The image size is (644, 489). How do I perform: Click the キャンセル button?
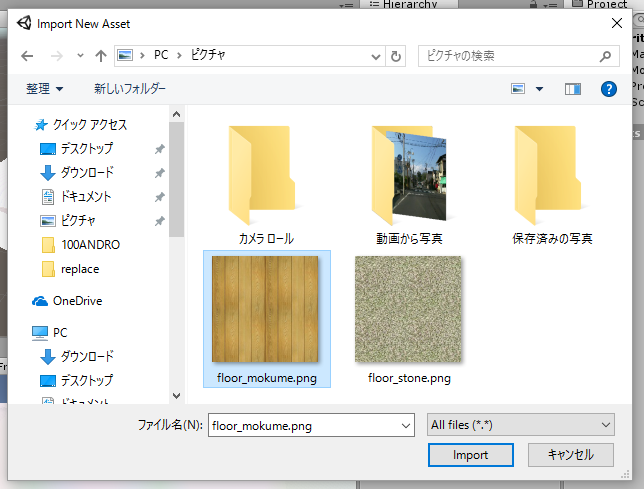571,455
